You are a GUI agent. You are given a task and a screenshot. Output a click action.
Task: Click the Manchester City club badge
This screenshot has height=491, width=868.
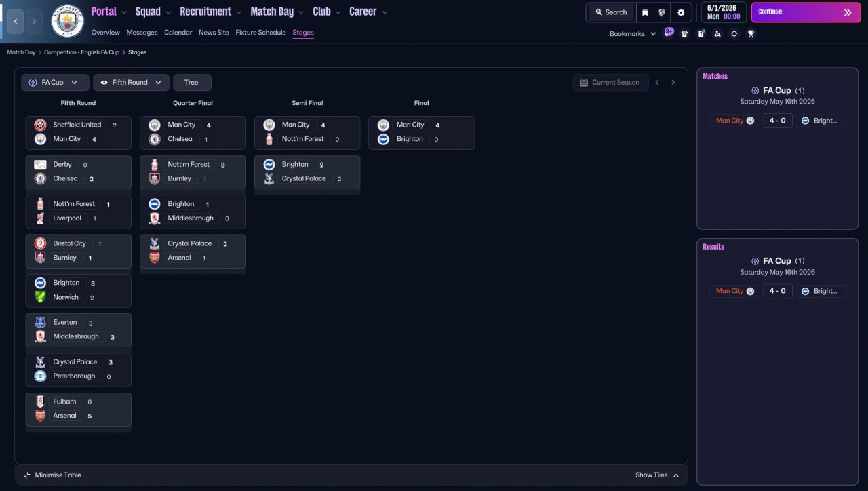coord(67,21)
